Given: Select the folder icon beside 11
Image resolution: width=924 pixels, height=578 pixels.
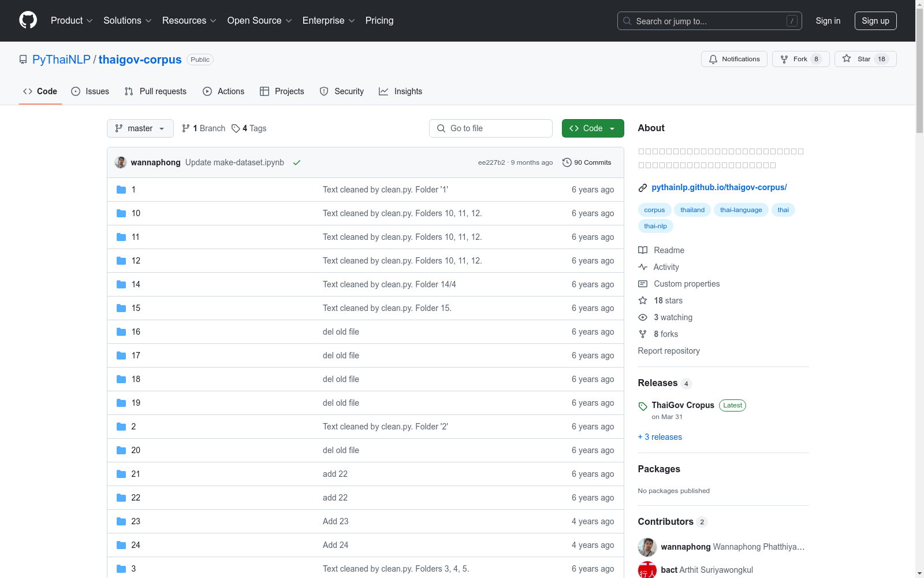Looking at the screenshot, I should coord(121,237).
